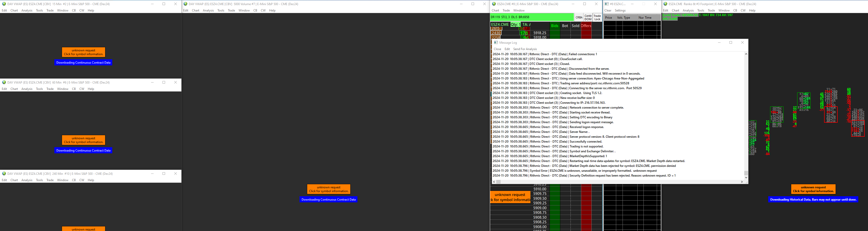Click the globe icon of the 5000 Volume chart window
The height and width of the screenshot is (231, 868).
click(x=186, y=4)
